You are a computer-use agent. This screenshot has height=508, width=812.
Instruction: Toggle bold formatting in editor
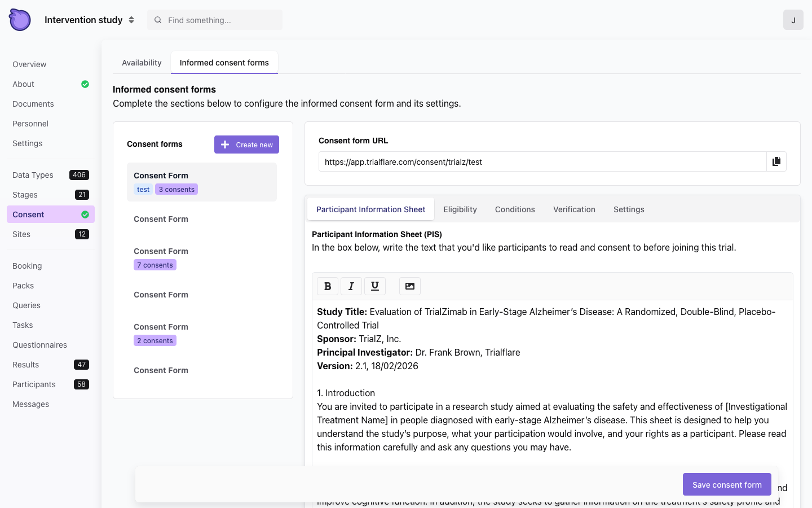pos(328,286)
